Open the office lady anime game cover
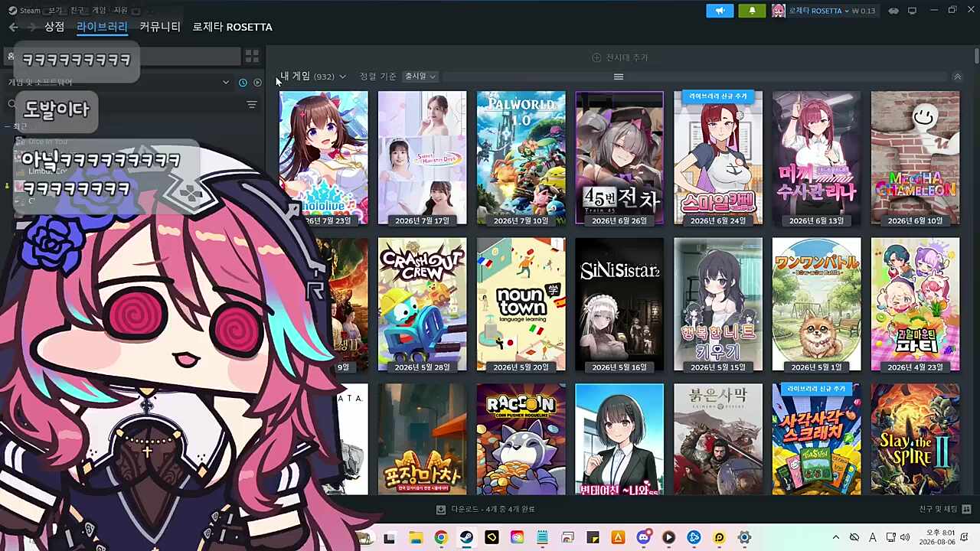 tap(619, 439)
